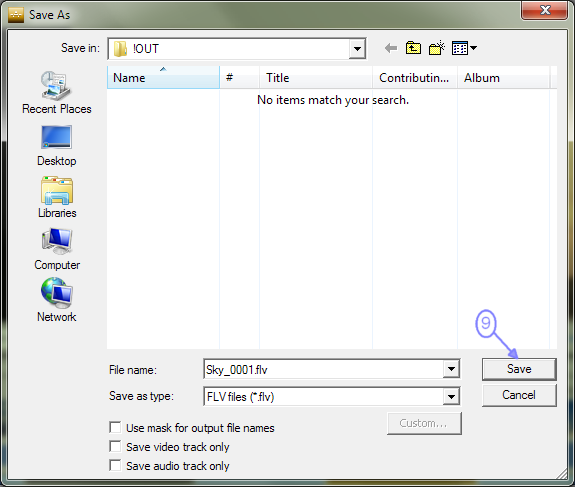Open Recent Places in sidebar
The width and height of the screenshot is (576, 487).
point(57,93)
